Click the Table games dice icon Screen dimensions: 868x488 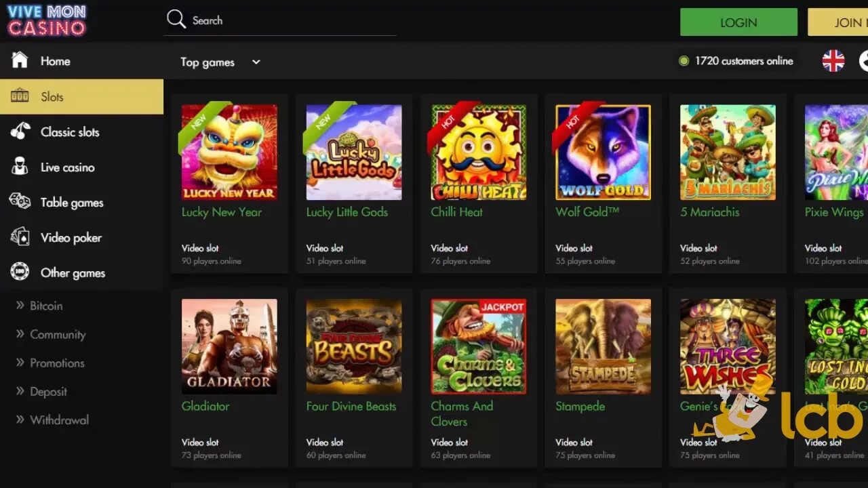20,202
